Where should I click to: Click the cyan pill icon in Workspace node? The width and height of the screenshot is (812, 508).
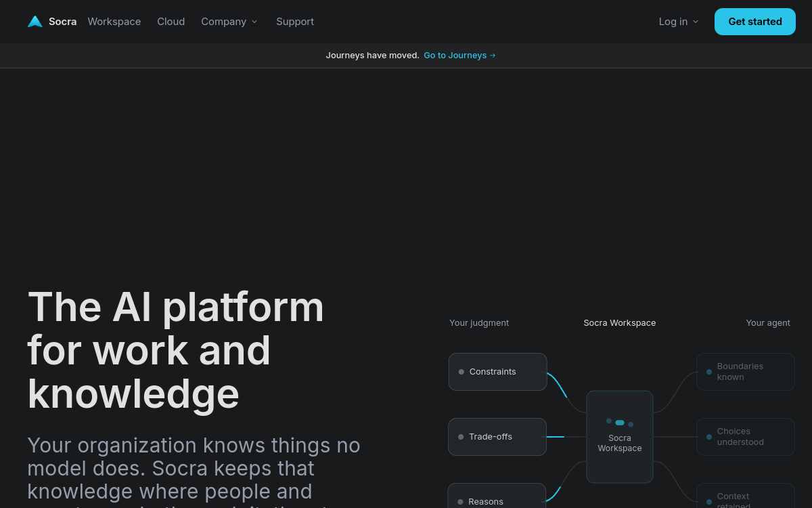(620, 423)
